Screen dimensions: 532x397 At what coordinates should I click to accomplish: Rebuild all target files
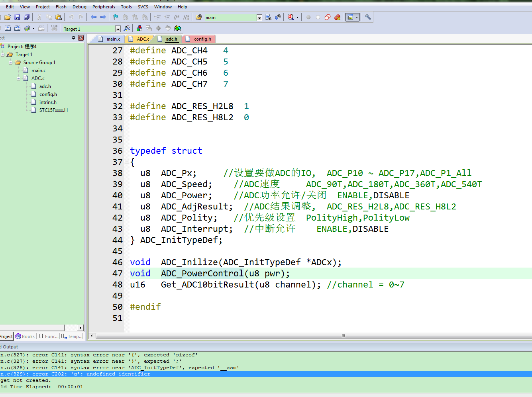[17, 28]
